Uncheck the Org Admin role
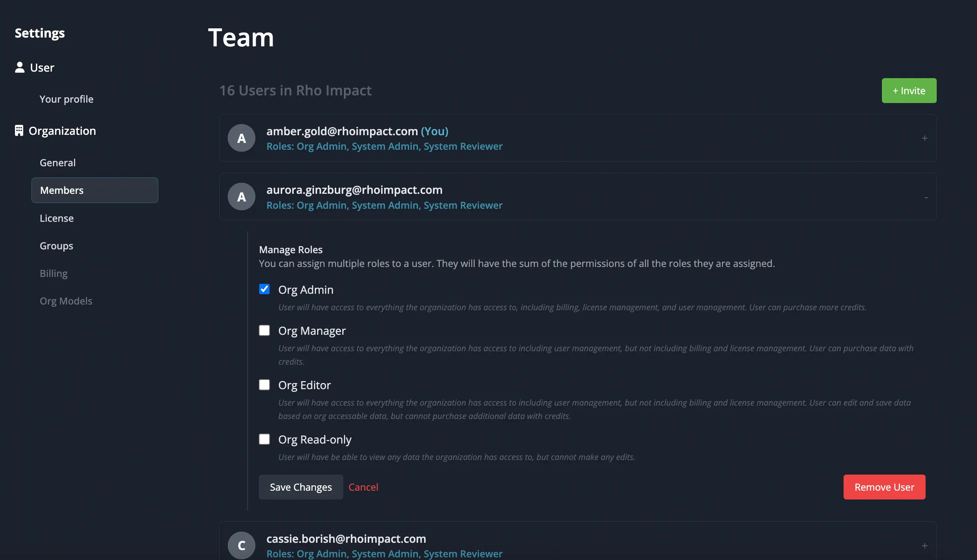The image size is (977, 560). pyautogui.click(x=265, y=290)
